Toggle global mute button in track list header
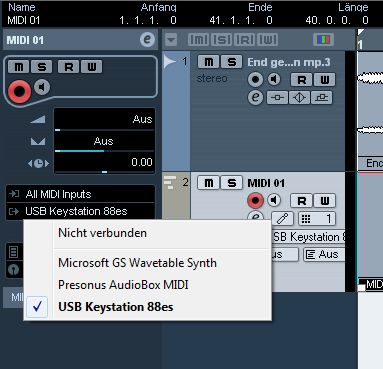Screen dimensions: 383x369 198,40
